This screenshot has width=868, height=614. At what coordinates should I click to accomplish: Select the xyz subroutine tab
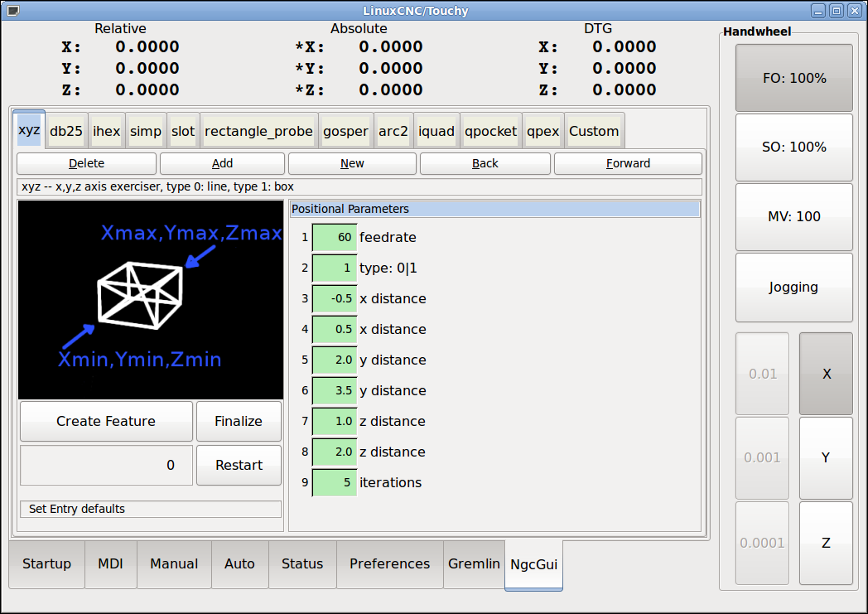29,130
